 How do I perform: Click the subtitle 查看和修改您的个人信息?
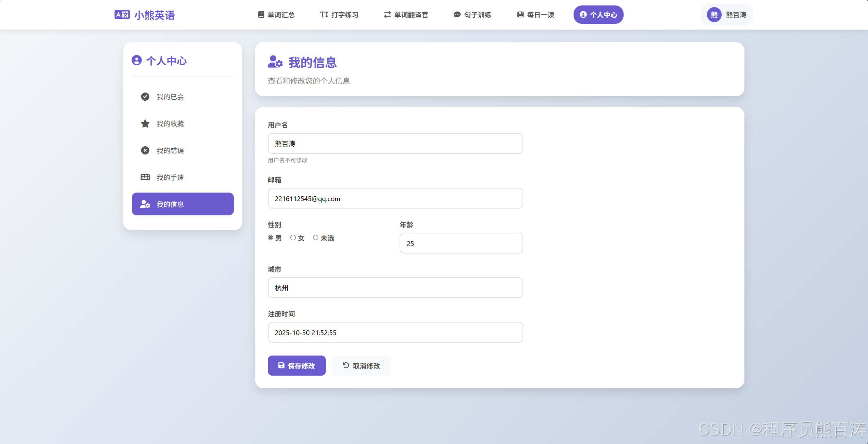coord(308,81)
